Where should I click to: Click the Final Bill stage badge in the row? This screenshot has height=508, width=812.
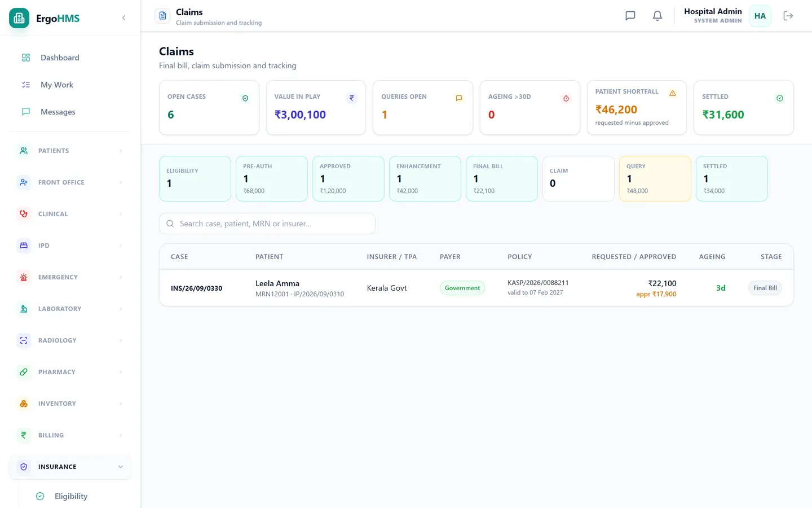[x=765, y=288]
